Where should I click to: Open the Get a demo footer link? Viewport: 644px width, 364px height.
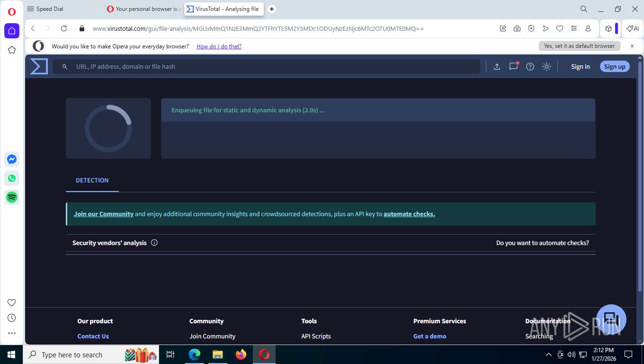(x=429, y=337)
